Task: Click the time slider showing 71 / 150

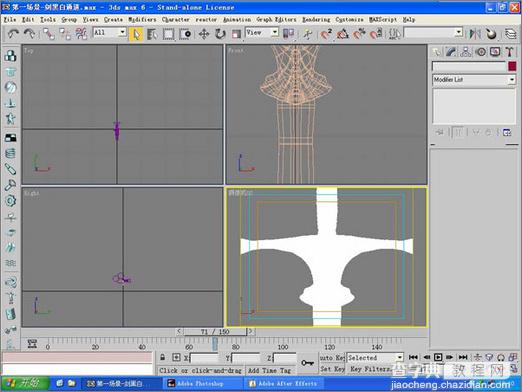Action: coord(215,332)
